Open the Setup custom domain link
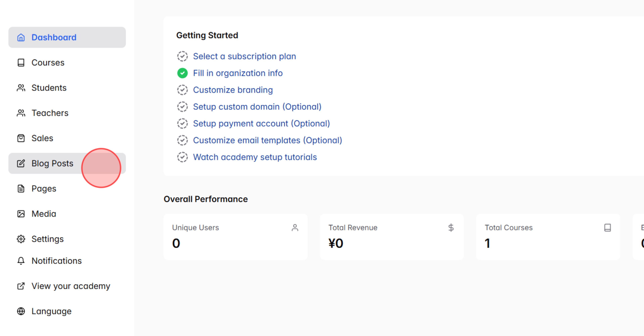 pos(257,107)
